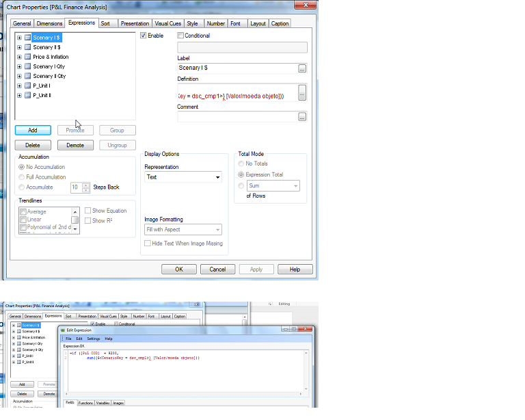Viewport: 525px width, 420px height.
Task: Toggle the Enable checkbox
Action: click(x=144, y=36)
